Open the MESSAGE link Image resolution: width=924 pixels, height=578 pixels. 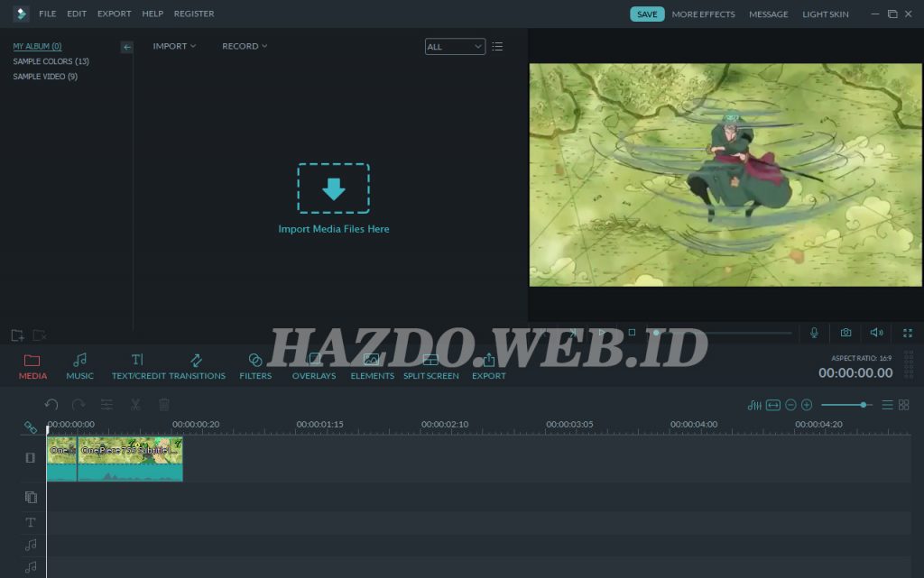(768, 14)
